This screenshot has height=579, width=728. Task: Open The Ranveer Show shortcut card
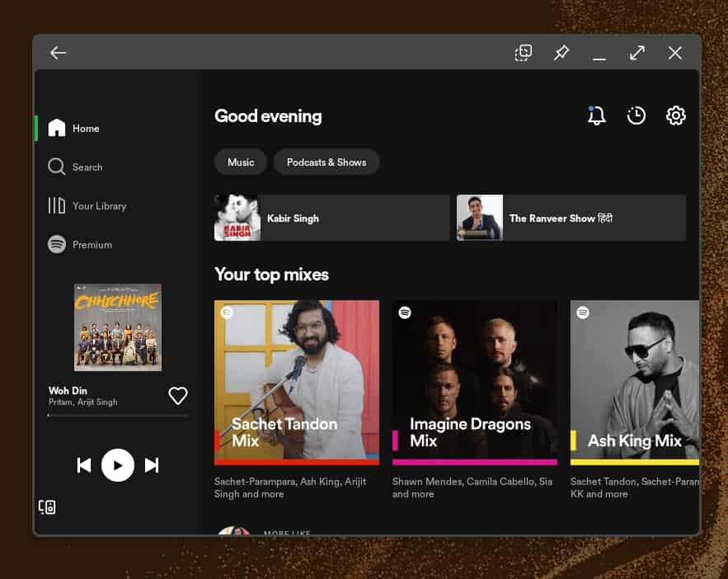571,218
